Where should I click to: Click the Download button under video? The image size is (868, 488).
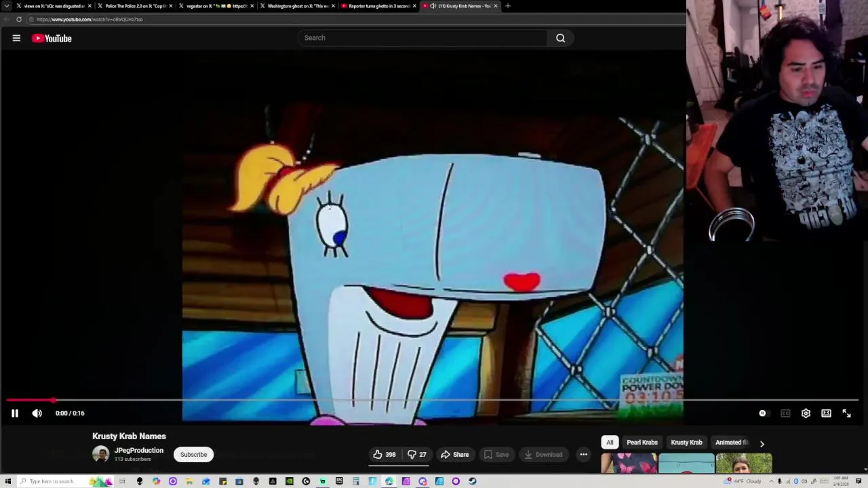point(543,455)
